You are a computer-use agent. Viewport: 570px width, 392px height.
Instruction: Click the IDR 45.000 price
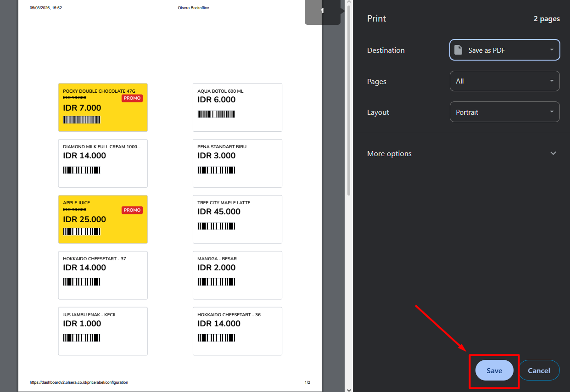click(219, 212)
